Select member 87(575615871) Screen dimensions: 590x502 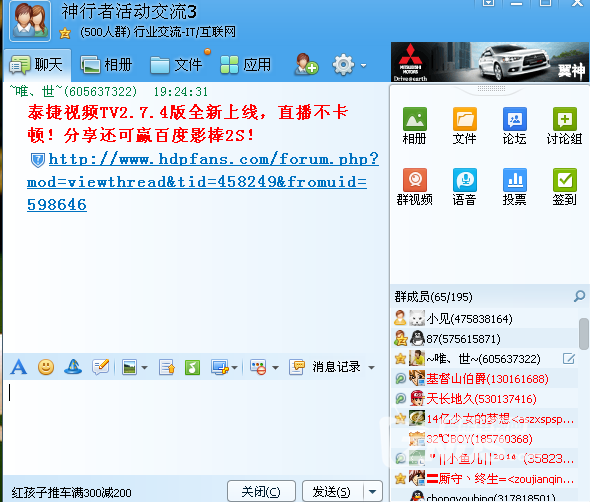point(485,339)
